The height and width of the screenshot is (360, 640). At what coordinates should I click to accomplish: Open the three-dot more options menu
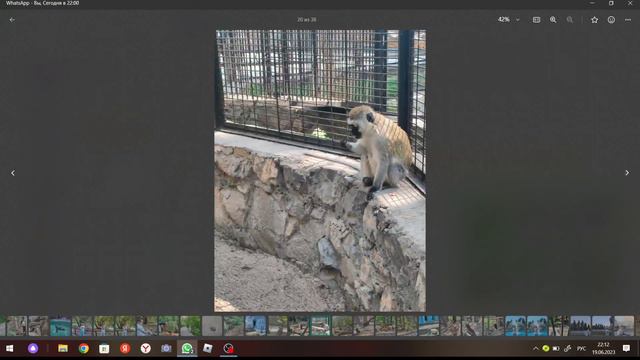pyautogui.click(x=628, y=20)
